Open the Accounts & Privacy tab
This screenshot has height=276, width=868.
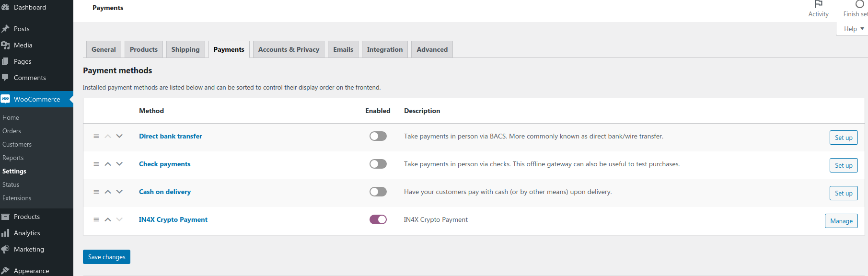click(x=289, y=49)
